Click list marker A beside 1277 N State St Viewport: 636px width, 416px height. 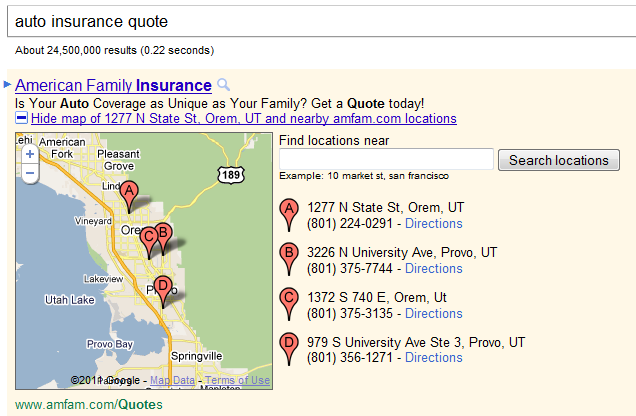click(x=290, y=213)
